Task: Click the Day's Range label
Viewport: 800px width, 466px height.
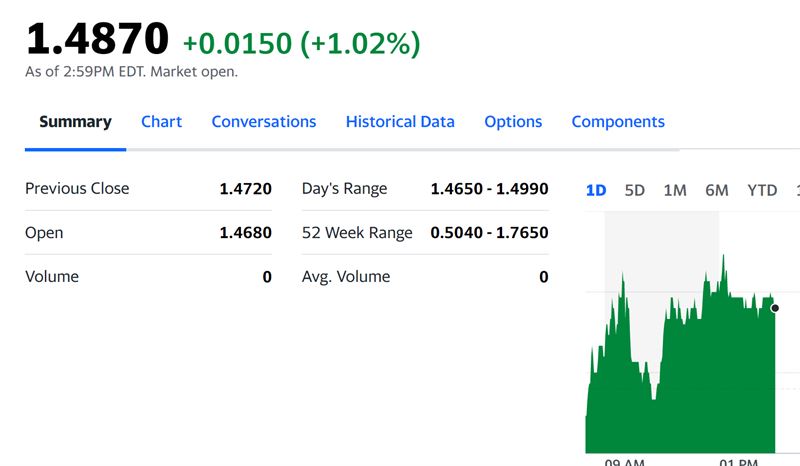Action: click(344, 189)
